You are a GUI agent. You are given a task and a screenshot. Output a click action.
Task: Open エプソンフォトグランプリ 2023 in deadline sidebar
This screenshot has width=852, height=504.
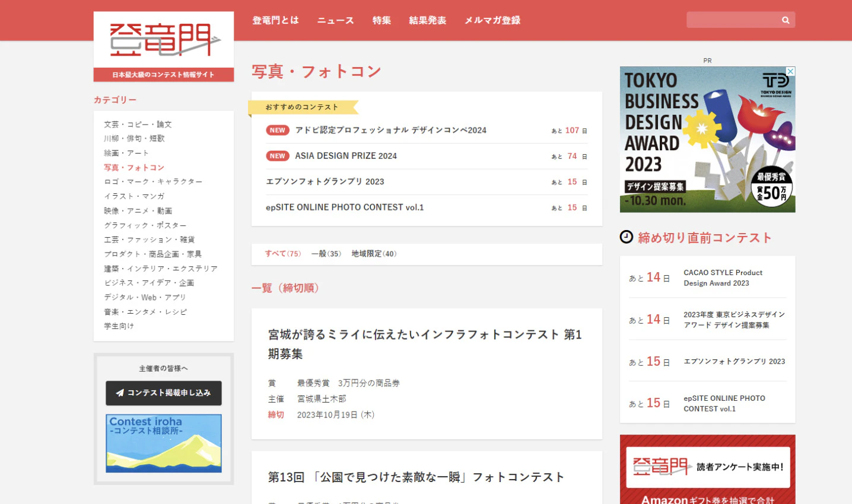(734, 362)
